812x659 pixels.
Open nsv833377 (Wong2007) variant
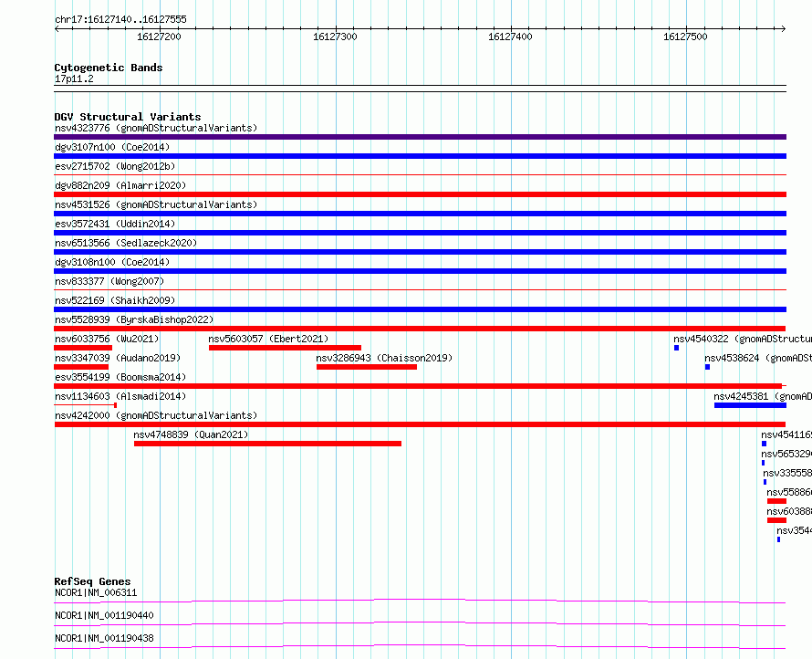(109, 281)
